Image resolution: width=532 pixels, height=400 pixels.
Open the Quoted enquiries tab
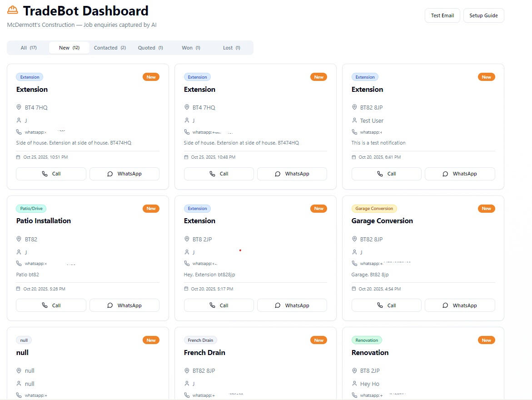pos(150,48)
